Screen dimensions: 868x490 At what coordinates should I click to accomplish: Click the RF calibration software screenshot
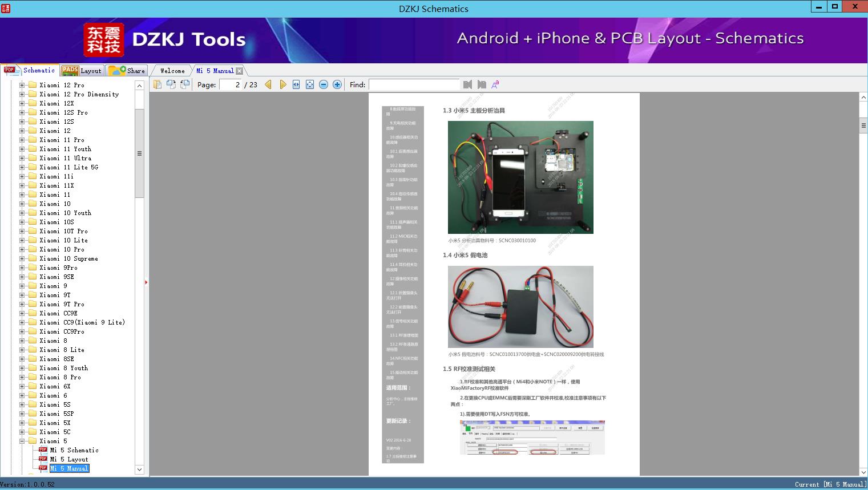pos(532,438)
